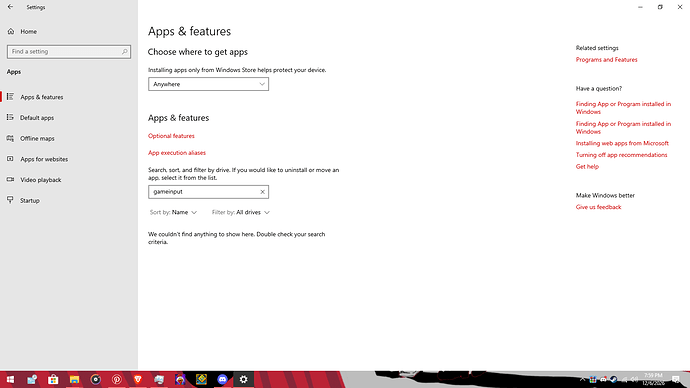Open Microsoft Store from taskbar
The height and width of the screenshot is (388, 690).
53,379
